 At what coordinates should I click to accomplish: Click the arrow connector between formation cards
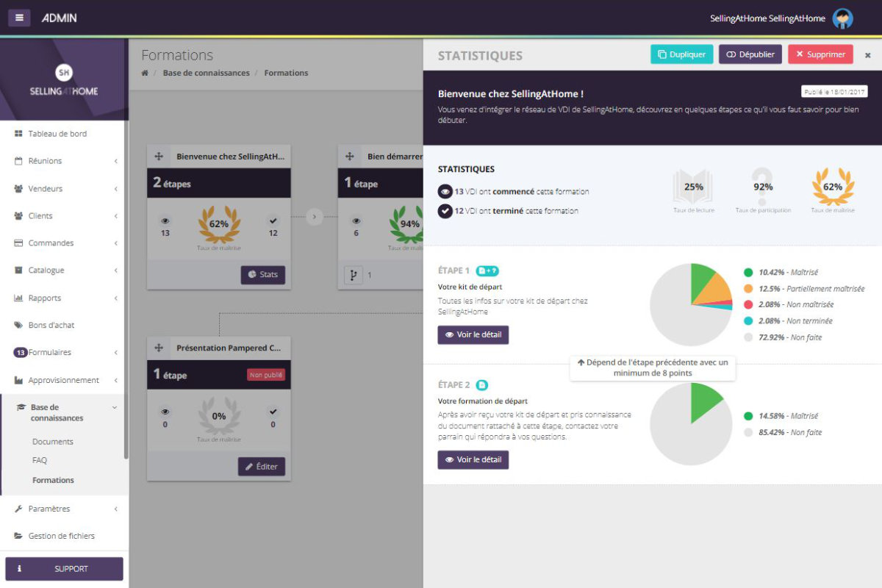coord(315,217)
